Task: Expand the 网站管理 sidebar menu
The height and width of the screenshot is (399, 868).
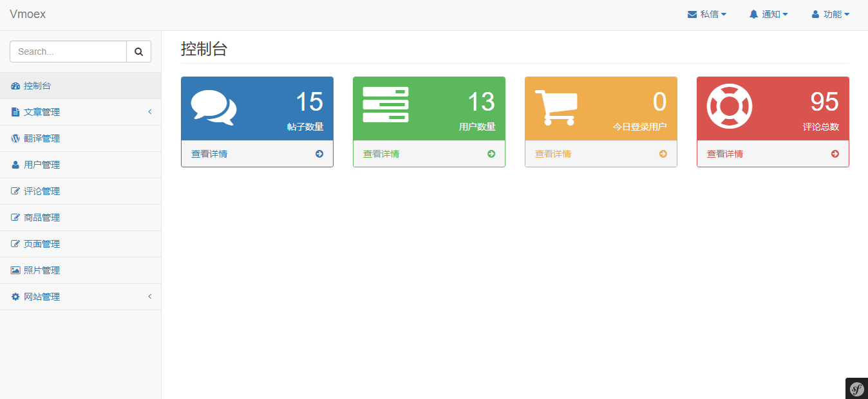Action: pyautogui.click(x=80, y=297)
